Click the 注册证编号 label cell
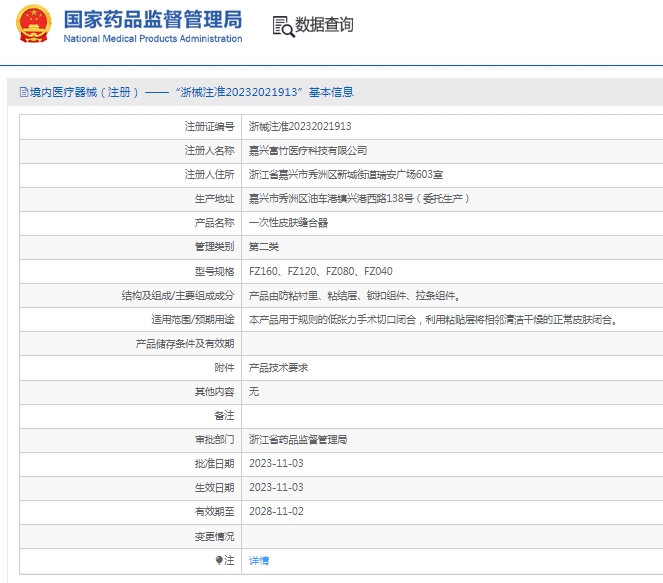The height and width of the screenshot is (583, 663). click(131, 126)
